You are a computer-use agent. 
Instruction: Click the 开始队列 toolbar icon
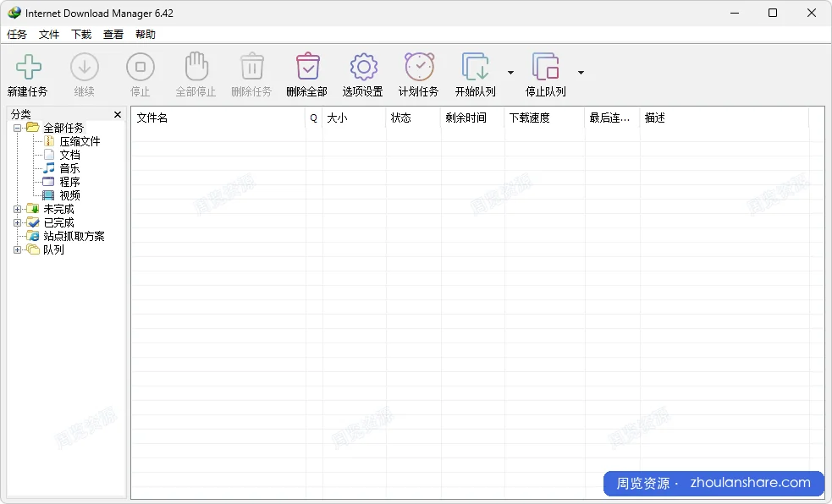coord(475,67)
